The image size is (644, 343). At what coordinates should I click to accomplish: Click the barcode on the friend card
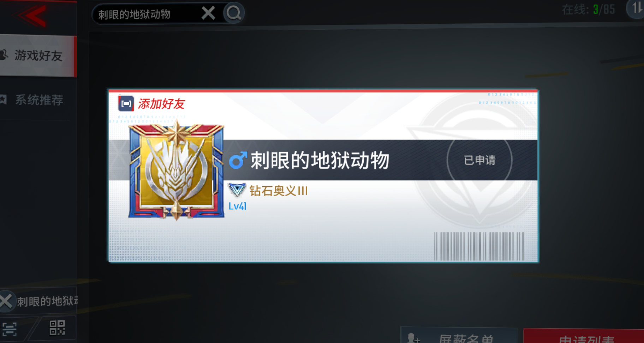pyautogui.click(x=479, y=247)
